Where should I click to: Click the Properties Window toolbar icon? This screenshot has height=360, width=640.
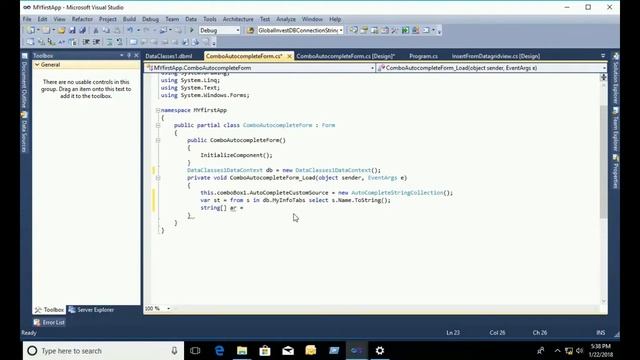(364, 30)
